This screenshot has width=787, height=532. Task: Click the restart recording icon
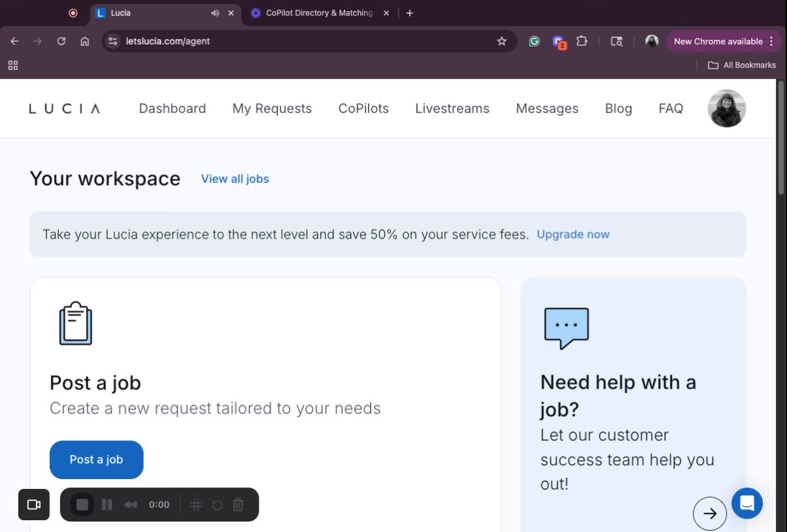pyautogui.click(x=218, y=505)
